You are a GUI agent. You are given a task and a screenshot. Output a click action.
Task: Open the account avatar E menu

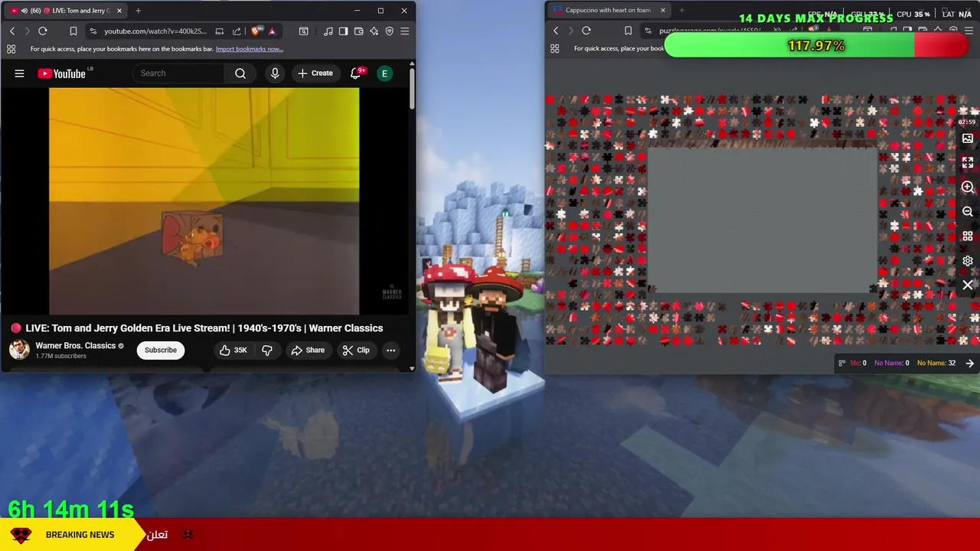[384, 73]
